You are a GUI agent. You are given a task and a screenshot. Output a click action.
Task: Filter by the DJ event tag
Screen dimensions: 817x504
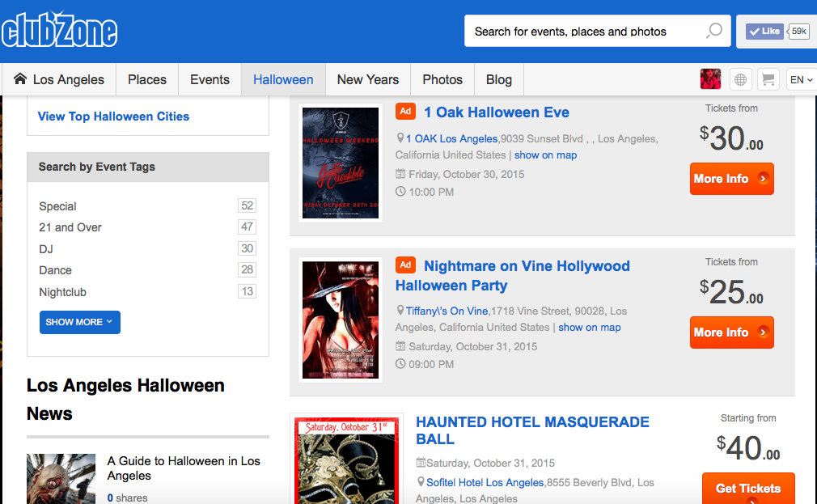(x=46, y=249)
